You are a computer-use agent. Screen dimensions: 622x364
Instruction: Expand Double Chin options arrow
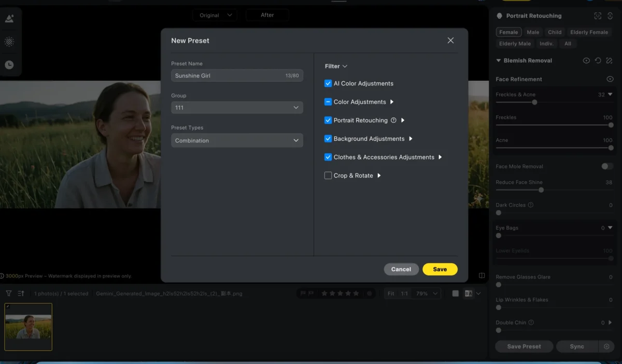click(610, 323)
